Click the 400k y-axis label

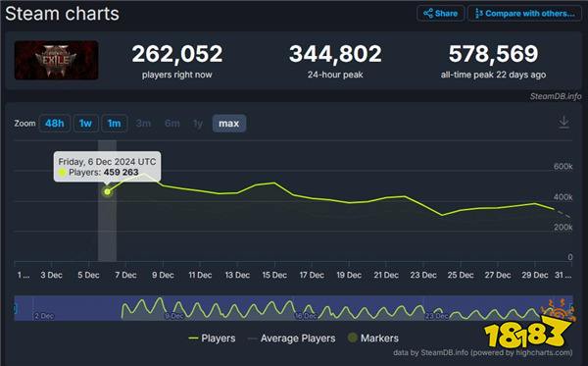[x=563, y=196]
